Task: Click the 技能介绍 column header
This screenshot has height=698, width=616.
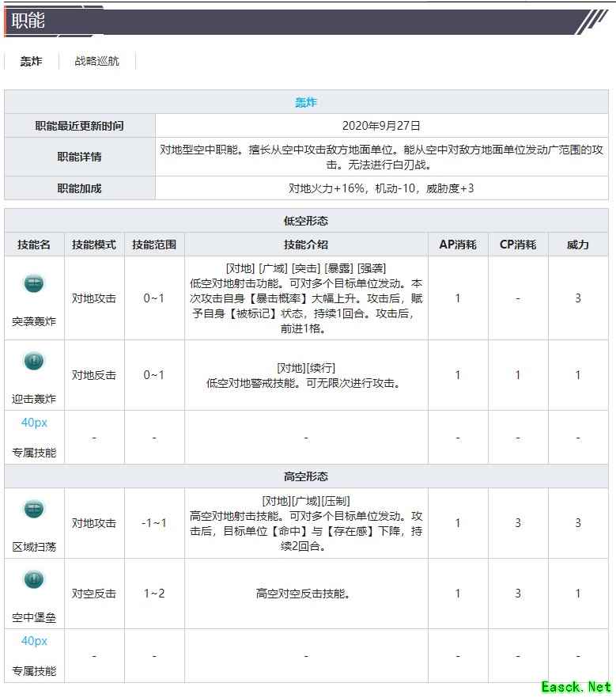Action: click(306, 245)
